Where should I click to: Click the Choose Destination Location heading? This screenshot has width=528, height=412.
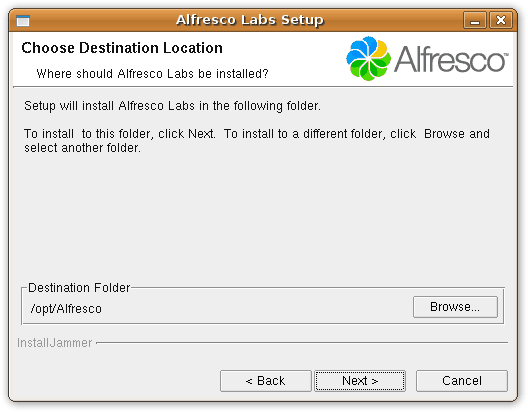click(122, 48)
